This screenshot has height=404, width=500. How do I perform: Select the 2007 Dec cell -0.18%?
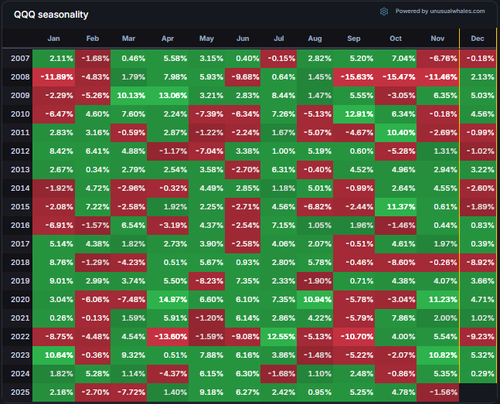pyautogui.click(x=478, y=59)
